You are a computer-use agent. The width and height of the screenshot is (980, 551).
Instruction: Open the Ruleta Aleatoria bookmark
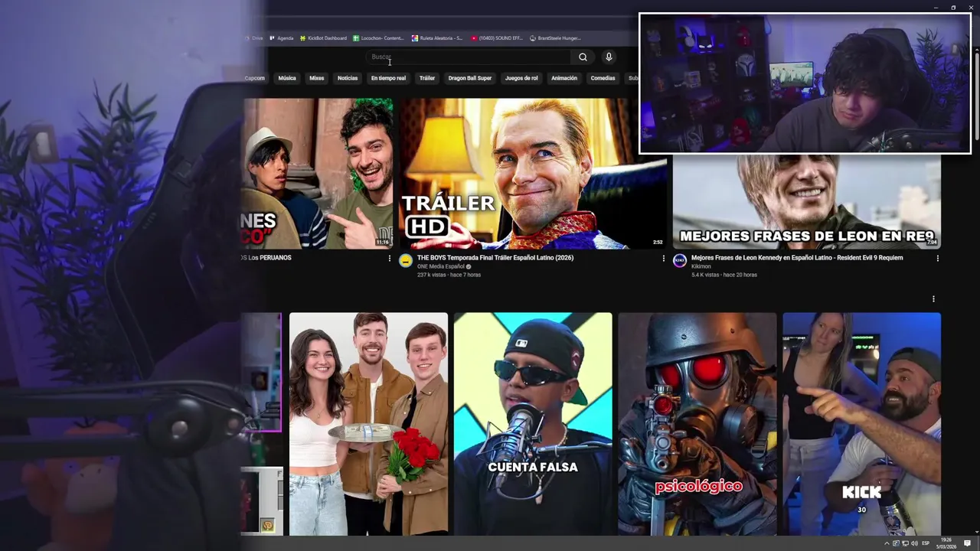click(437, 38)
